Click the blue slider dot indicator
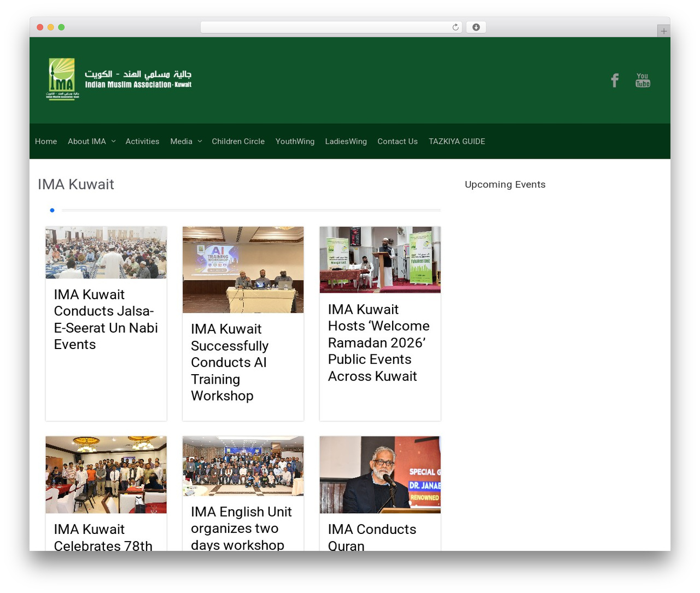The image size is (700, 593). (x=52, y=210)
